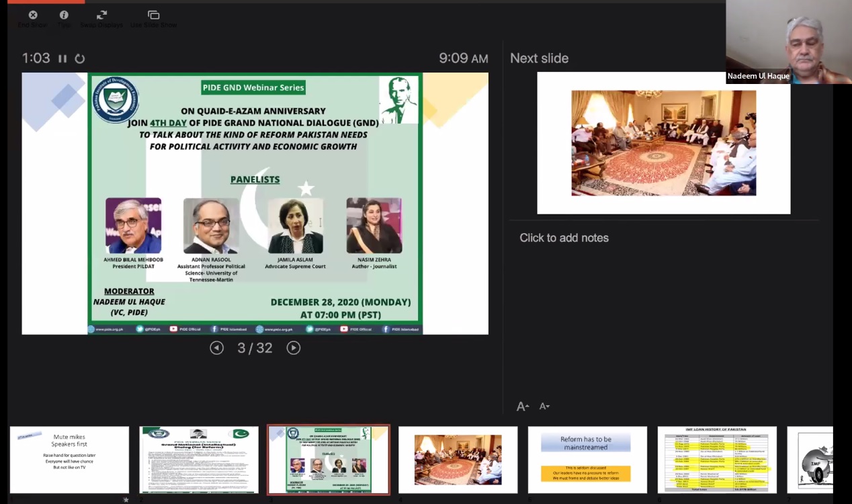Go to the previous slide arrow
This screenshot has width=852, height=504.
coord(216,347)
